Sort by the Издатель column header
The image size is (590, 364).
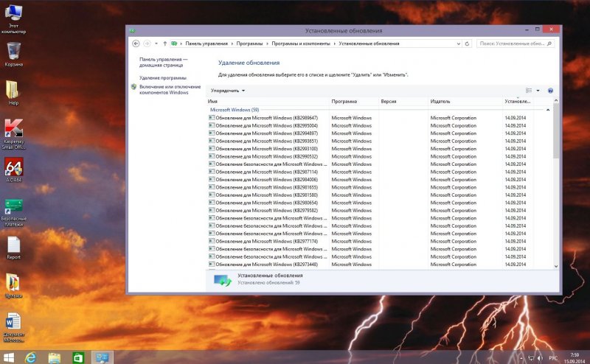coord(465,102)
